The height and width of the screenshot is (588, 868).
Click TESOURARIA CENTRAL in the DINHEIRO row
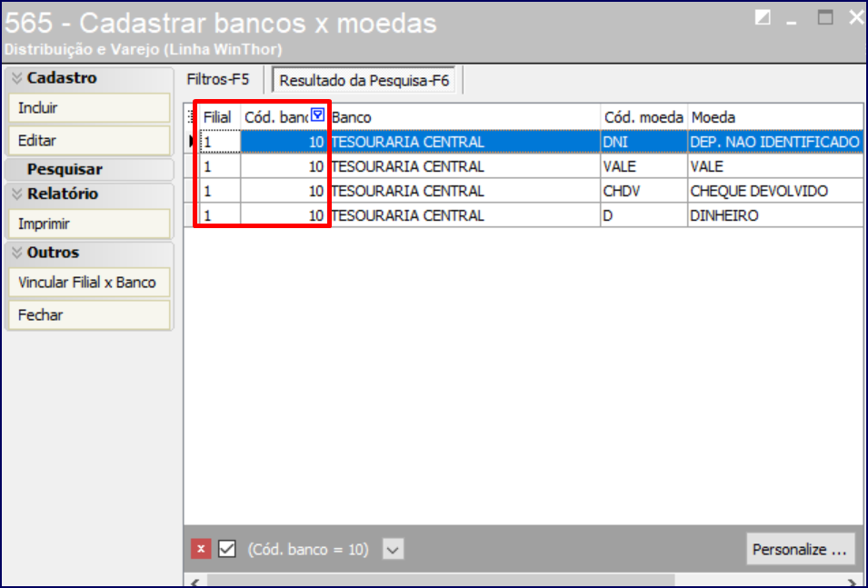(464, 214)
